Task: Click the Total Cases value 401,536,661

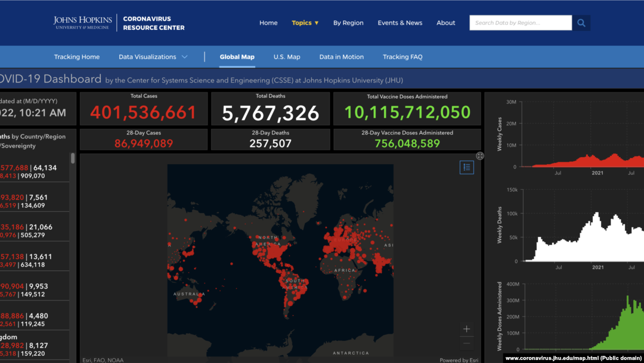Action: pyautogui.click(x=143, y=113)
